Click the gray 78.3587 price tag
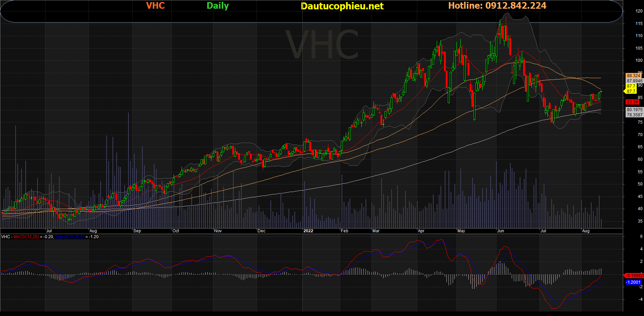The width and height of the screenshot is (644, 316). click(634, 115)
